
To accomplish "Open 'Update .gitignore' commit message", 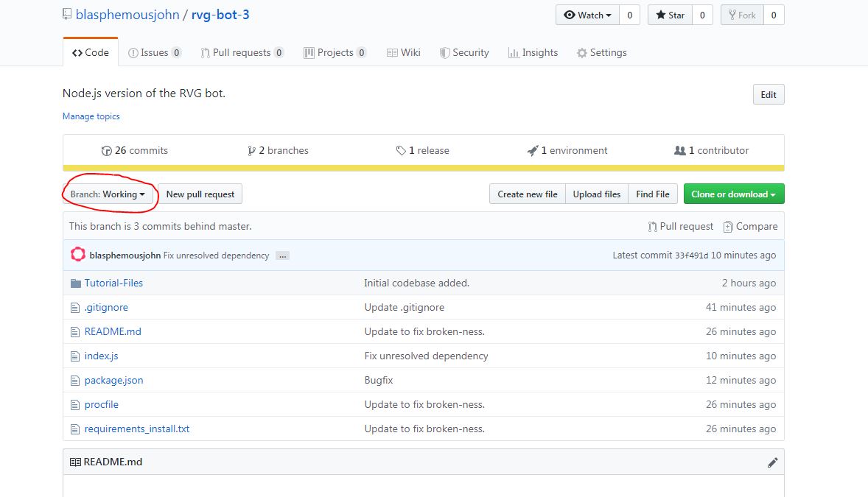I will click(404, 307).
